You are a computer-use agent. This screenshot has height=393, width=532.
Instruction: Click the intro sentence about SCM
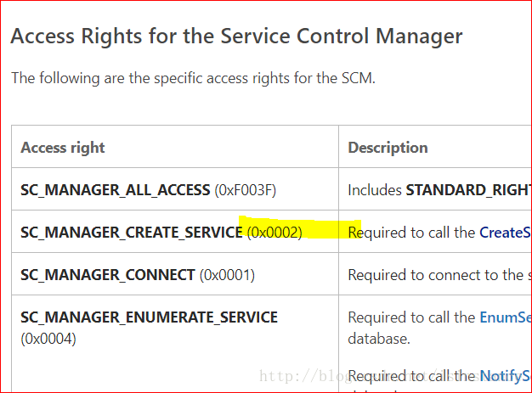(x=194, y=78)
